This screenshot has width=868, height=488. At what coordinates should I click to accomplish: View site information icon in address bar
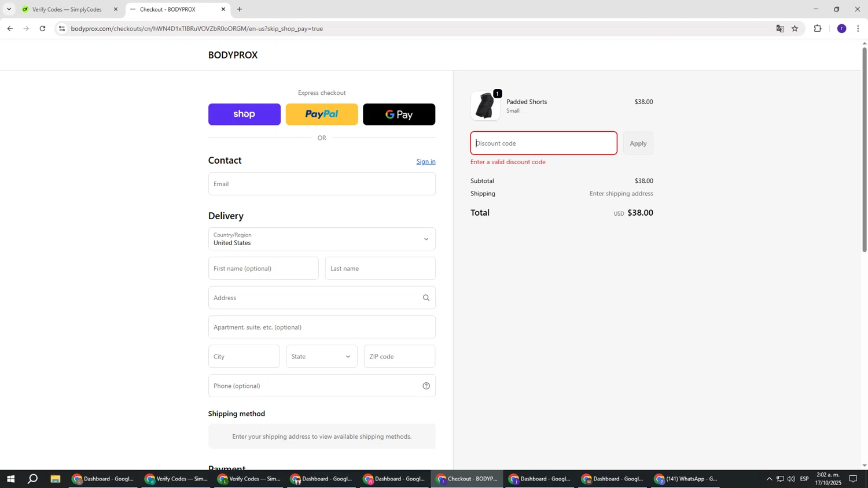[62, 28]
